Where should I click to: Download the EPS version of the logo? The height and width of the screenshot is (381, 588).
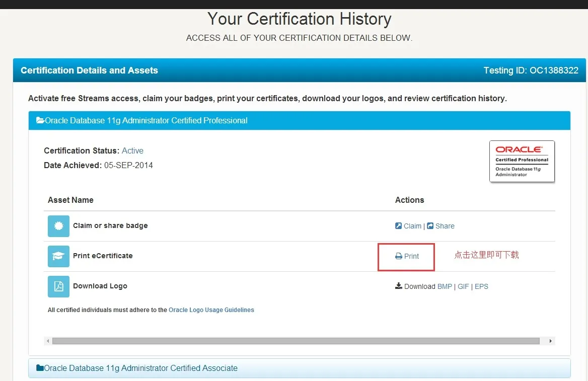click(x=481, y=286)
